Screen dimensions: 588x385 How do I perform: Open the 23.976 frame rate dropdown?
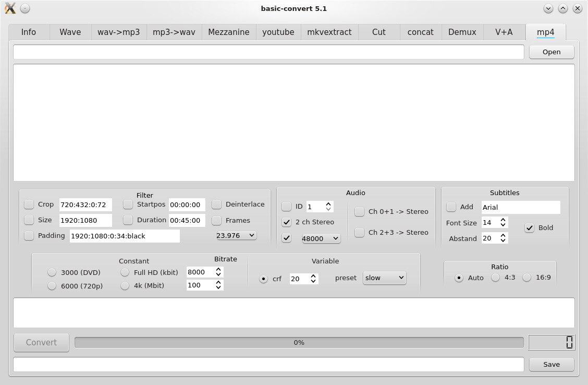pos(236,236)
